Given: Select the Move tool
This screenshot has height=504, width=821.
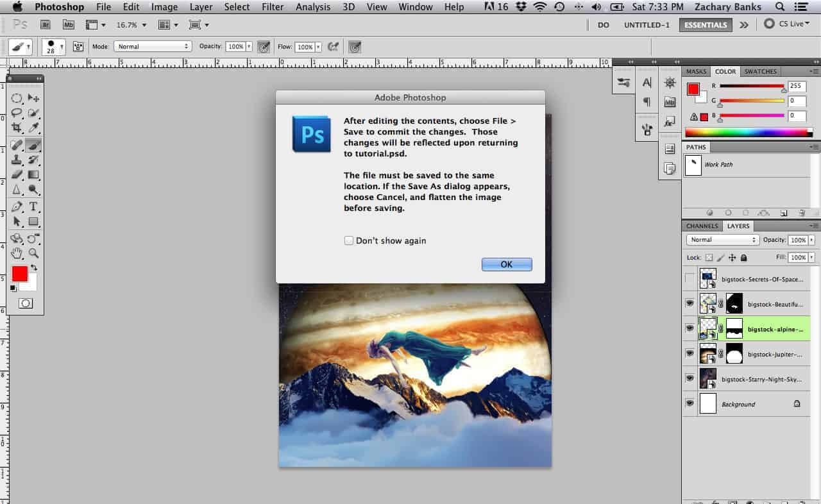Looking at the screenshot, I should 34,98.
